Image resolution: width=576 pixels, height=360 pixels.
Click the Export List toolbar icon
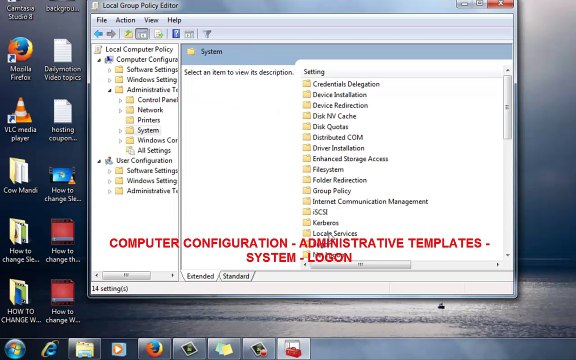[159, 34]
